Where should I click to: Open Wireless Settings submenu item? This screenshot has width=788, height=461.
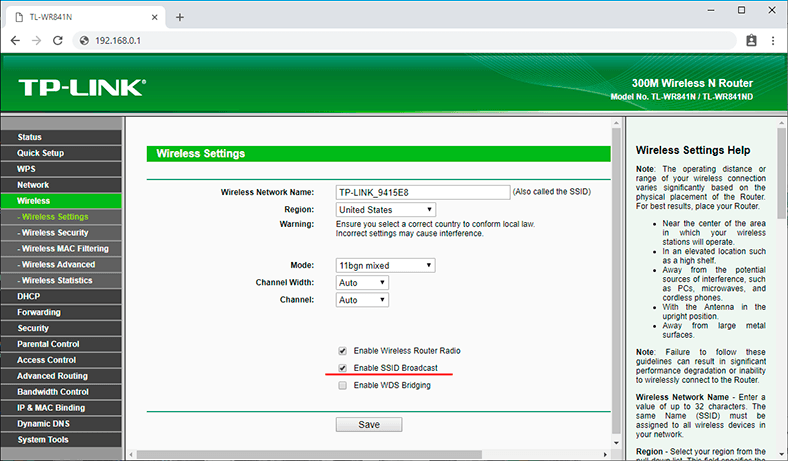click(x=61, y=217)
